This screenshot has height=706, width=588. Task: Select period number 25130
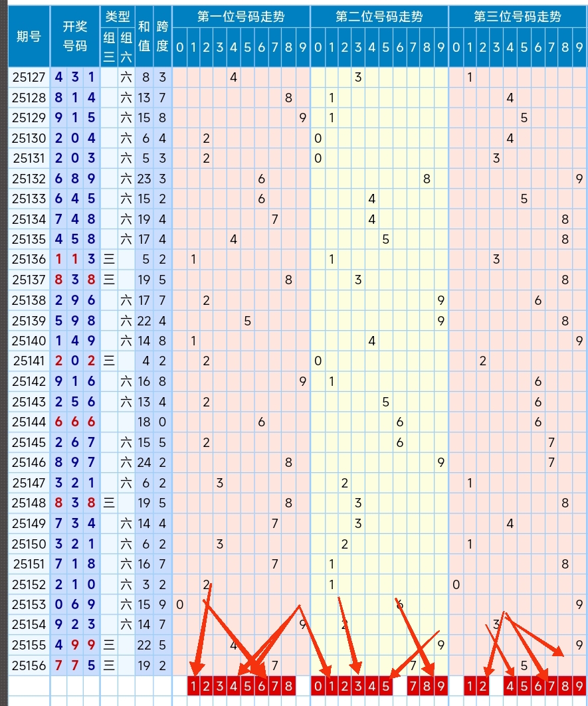tap(29, 138)
